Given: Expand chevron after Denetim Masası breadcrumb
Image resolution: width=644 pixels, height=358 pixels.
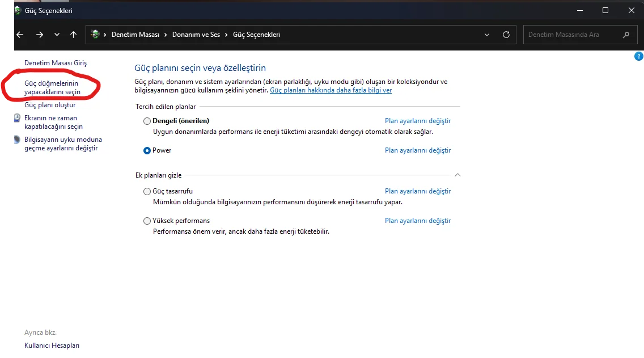Looking at the screenshot, I should [x=166, y=35].
